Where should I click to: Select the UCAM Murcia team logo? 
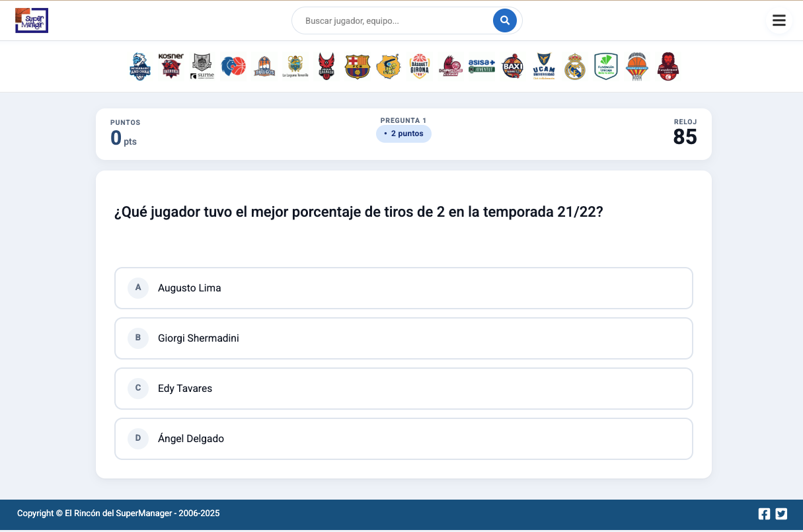pos(544,67)
